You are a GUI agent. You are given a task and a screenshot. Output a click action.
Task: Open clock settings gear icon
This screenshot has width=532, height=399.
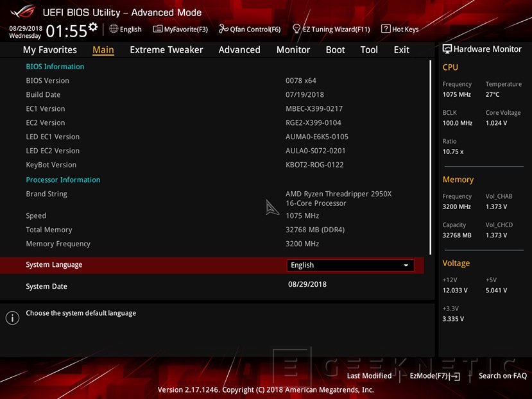(x=93, y=27)
